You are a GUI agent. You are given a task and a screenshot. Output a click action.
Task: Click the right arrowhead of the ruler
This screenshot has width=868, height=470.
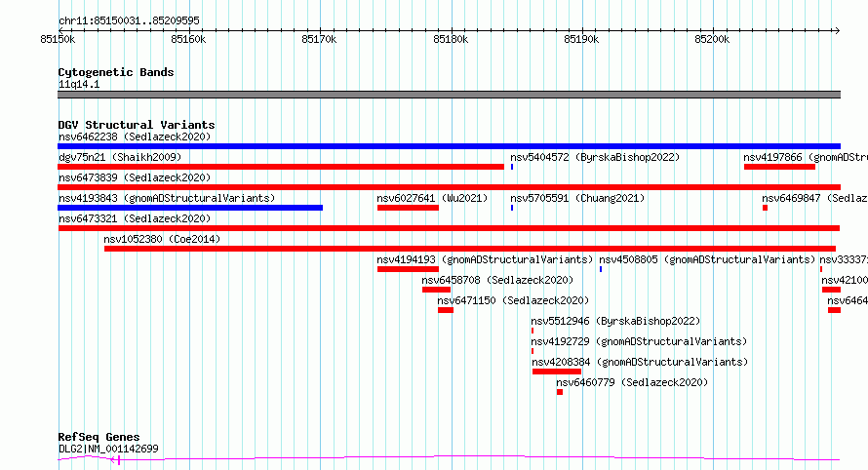click(x=838, y=30)
